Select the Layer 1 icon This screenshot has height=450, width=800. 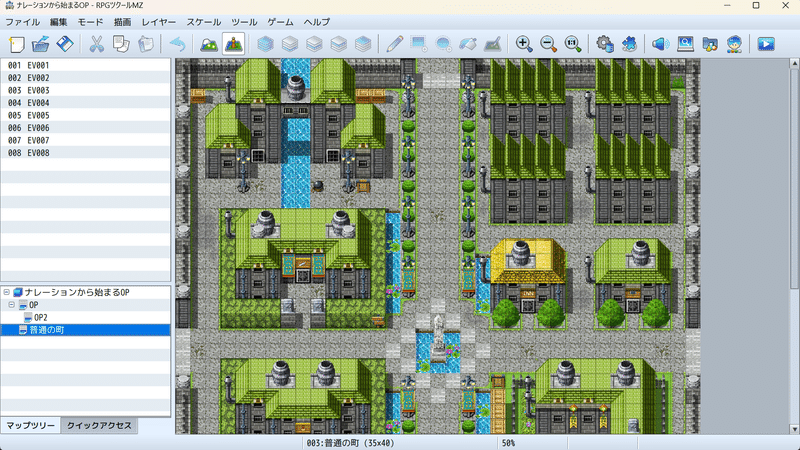pos(290,44)
